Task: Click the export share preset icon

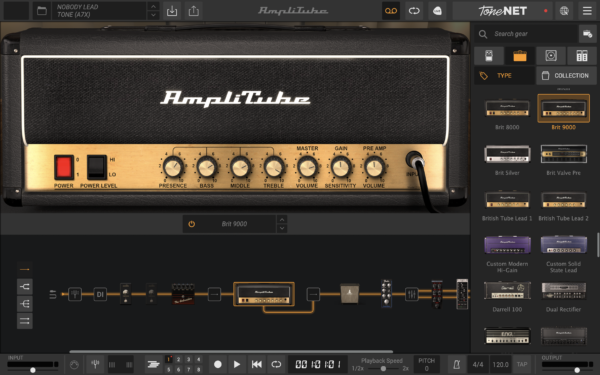Action: point(194,11)
